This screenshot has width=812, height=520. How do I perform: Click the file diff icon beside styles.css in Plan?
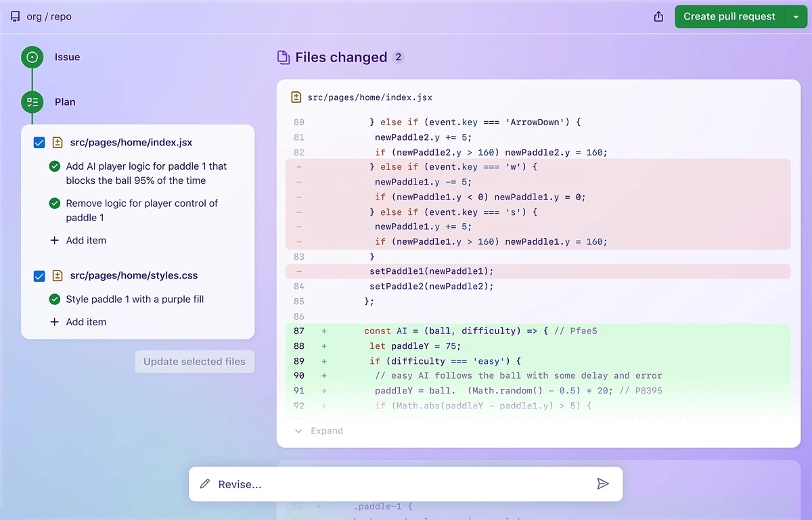58,276
